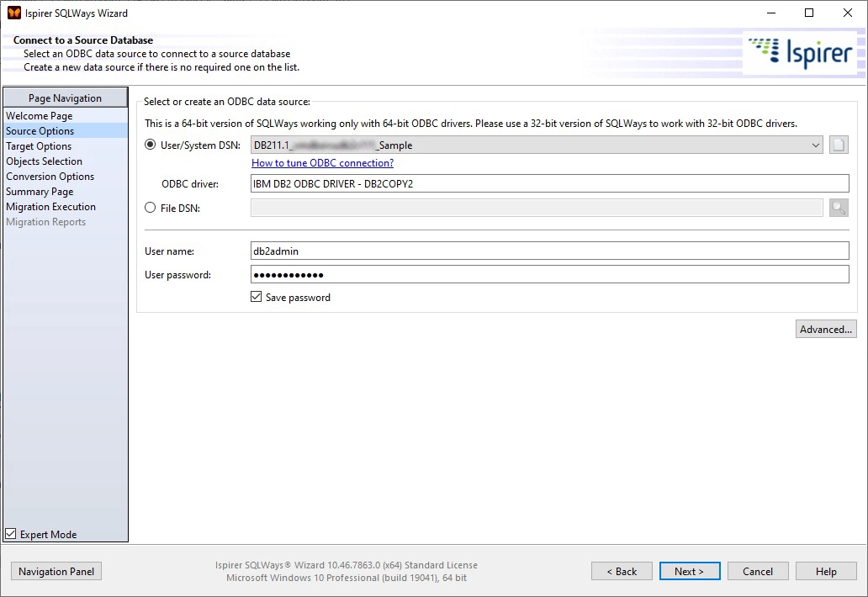The width and height of the screenshot is (868, 597).
Task: Proceed with the Next button
Action: pyautogui.click(x=690, y=571)
